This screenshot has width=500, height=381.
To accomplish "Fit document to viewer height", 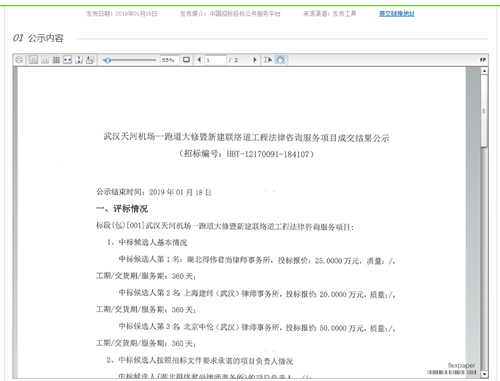I will pyautogui.click(x=79, y=60).
